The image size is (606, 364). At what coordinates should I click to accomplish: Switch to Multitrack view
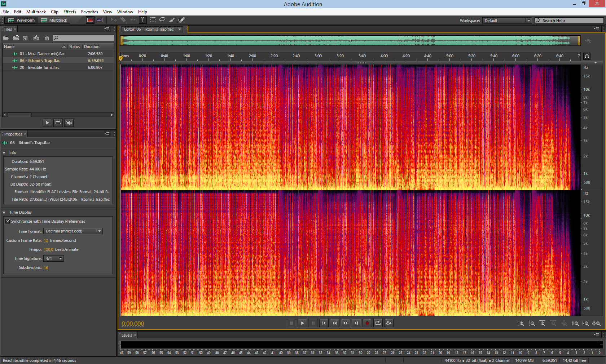tap(54, 20)
